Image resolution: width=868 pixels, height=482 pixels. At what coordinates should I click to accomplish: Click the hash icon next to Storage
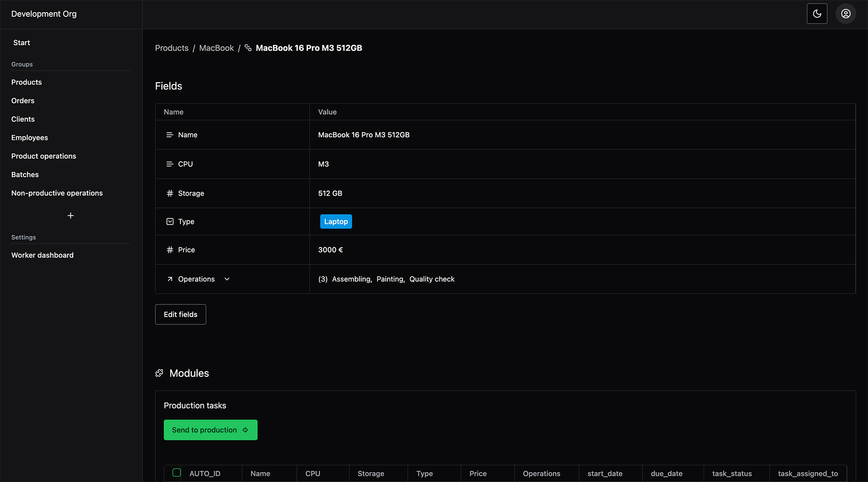coord(170,193)
